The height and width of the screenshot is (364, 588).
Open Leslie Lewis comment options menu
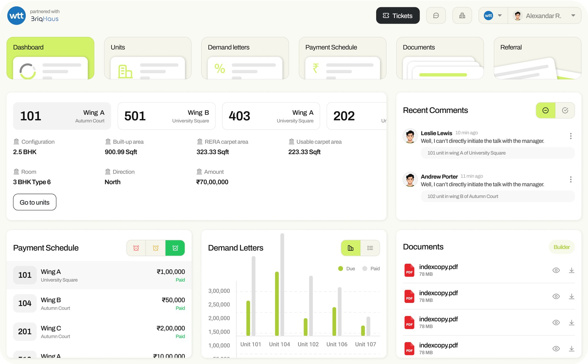[x=570, y=136]
